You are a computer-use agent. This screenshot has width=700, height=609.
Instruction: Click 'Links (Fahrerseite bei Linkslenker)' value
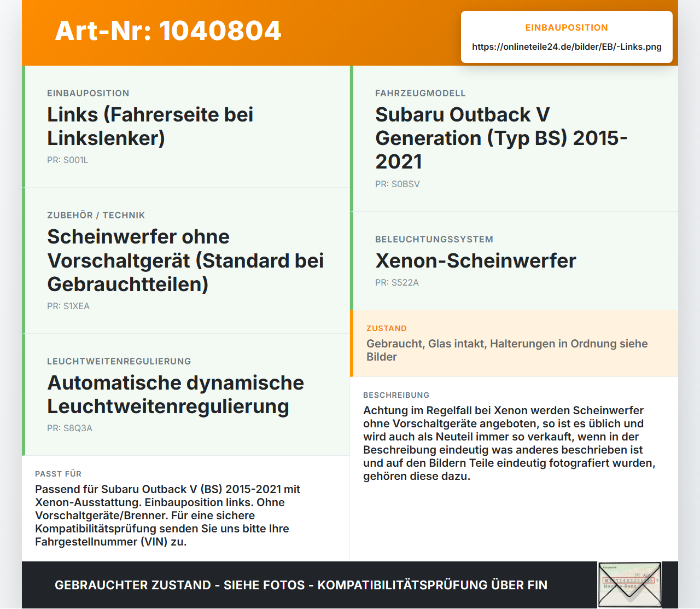click(x=150, y=126)
